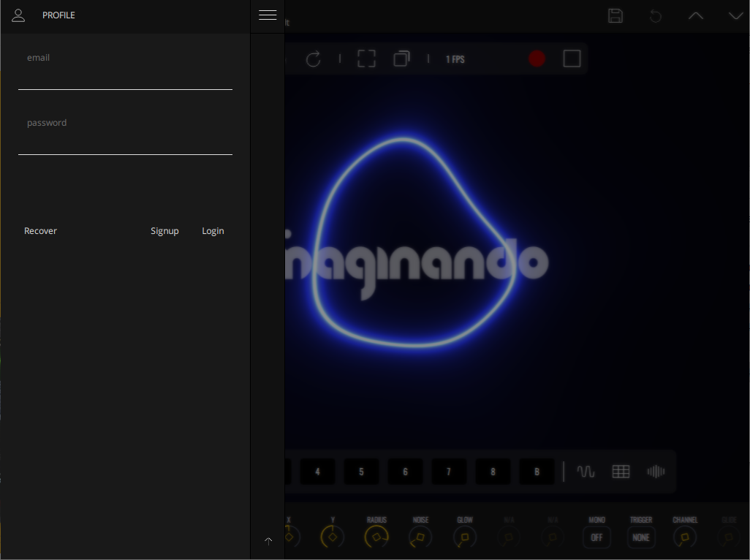750x560 pixels.
Task: Open the grid matrix icon
Action: (621, 472)
